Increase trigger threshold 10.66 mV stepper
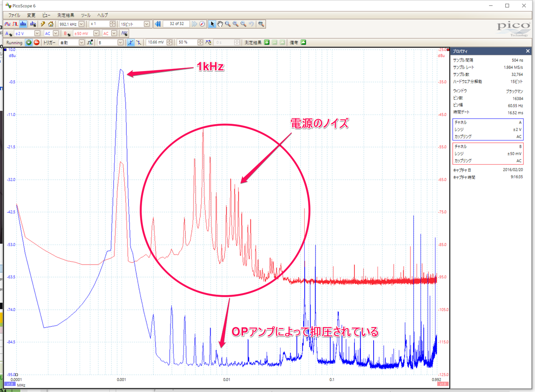The image size is (535, 392). (170, 41)
